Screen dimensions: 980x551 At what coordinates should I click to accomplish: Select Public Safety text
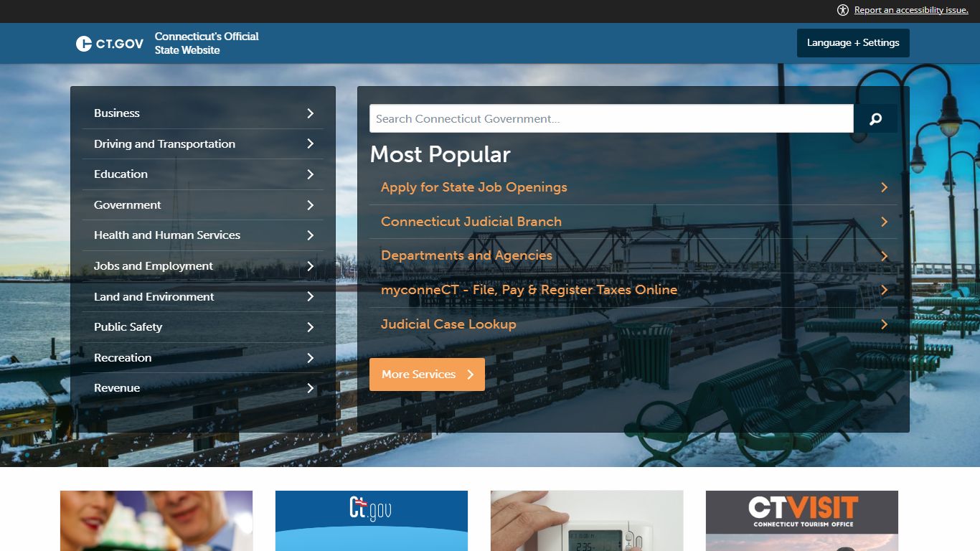(x=128, y=327)
